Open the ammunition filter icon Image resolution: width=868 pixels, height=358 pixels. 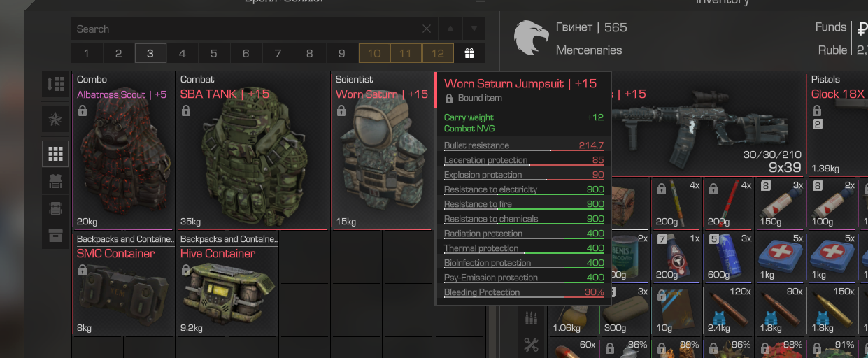coord(532,318)
